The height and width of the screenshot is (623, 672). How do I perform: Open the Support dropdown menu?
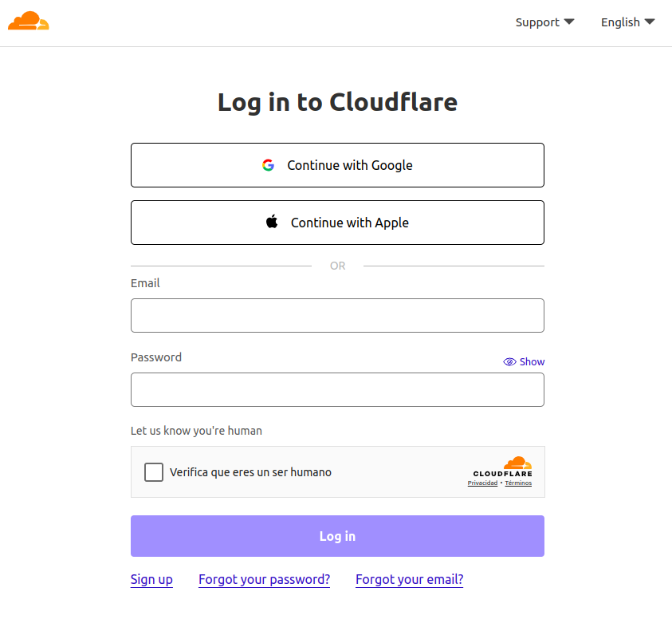click(544, 22)
